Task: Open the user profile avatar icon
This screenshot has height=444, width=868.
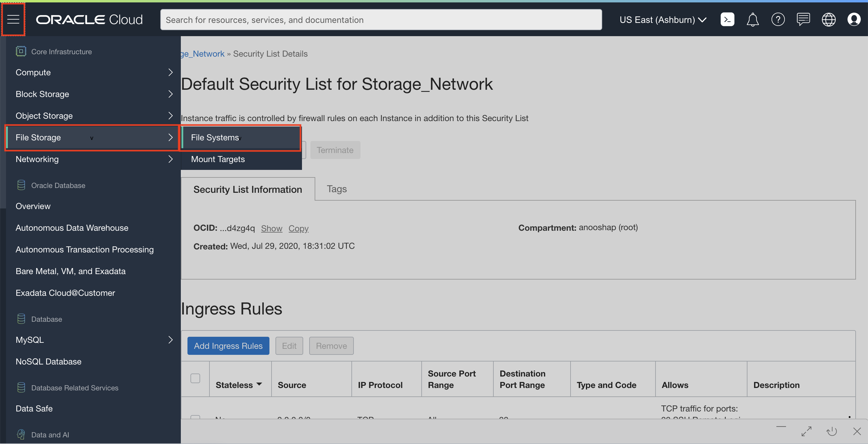Action: (x=854, y=20)
